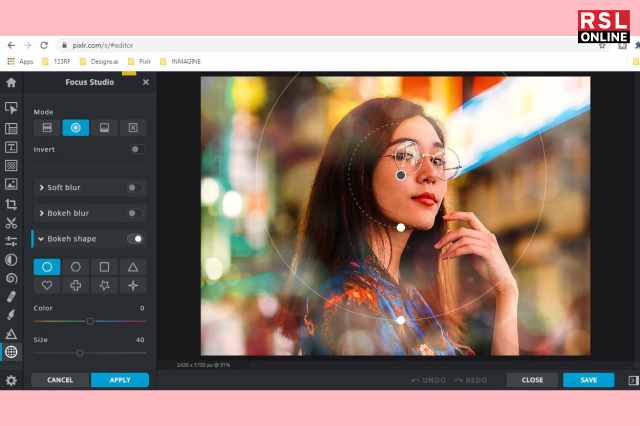Click the Undo button
Viewport: 640px width, 426px height.
pyautogui.click(x=429, y=380)
